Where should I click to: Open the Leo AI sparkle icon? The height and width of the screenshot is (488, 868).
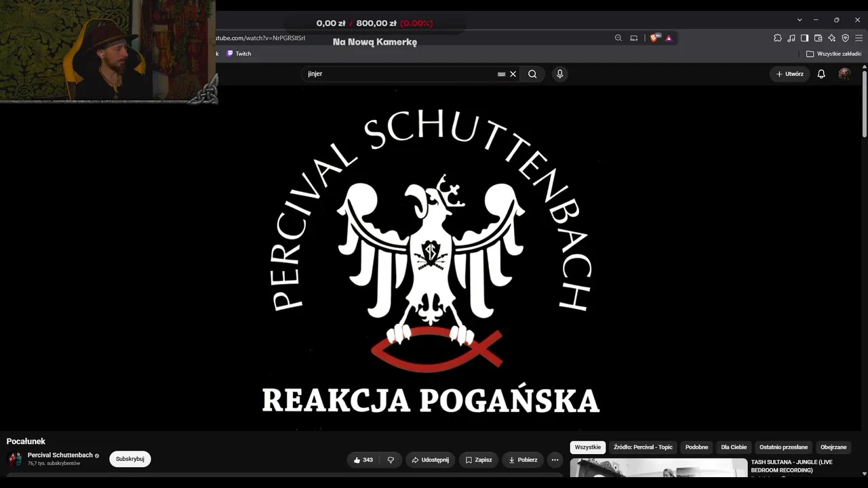click(x=831, y=38)
